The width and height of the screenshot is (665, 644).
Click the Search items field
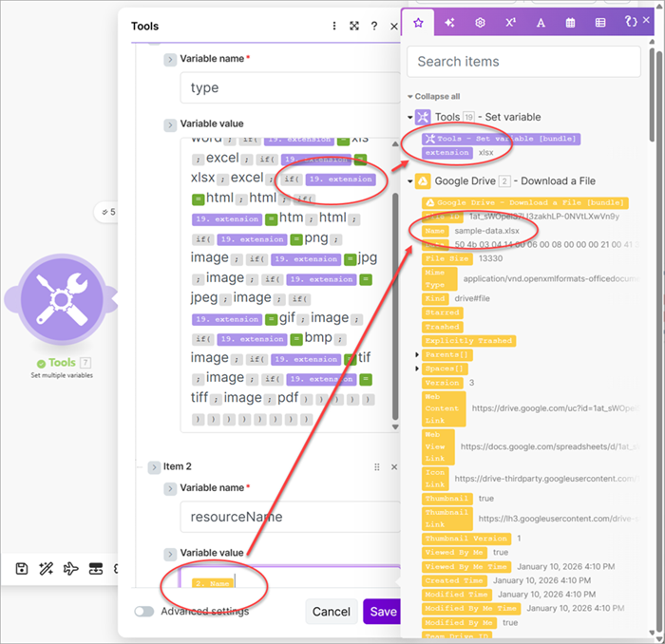click(523, 62)
